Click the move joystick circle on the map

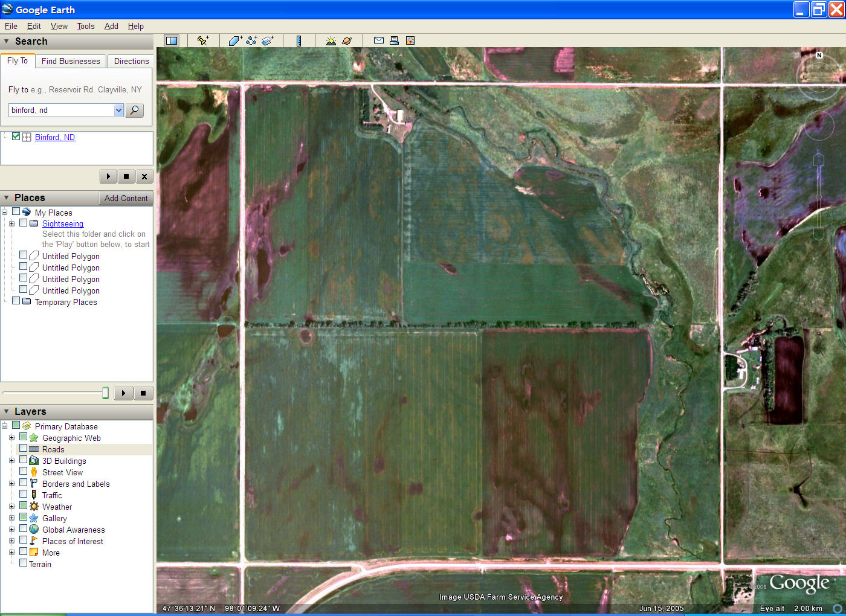(819, 126)
